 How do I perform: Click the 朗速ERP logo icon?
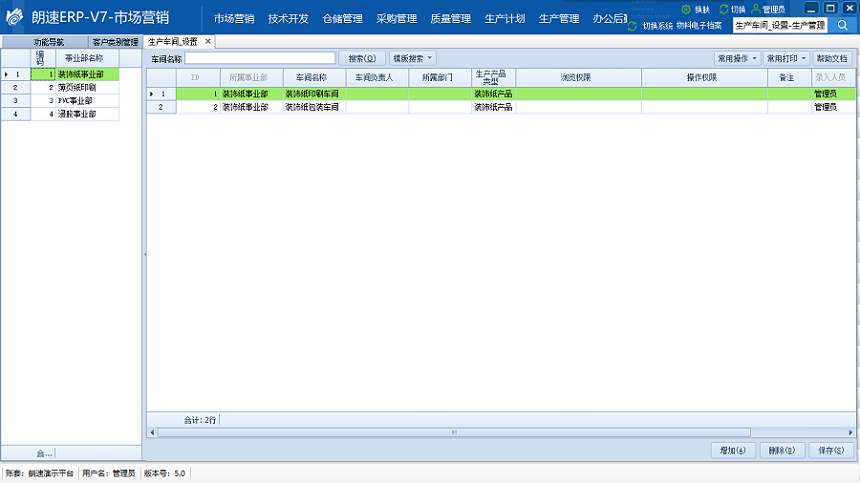click(x=15, y=18)
